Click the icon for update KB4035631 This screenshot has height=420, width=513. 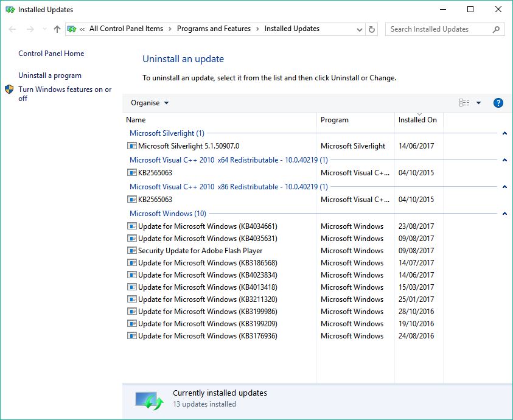point(131,239)
